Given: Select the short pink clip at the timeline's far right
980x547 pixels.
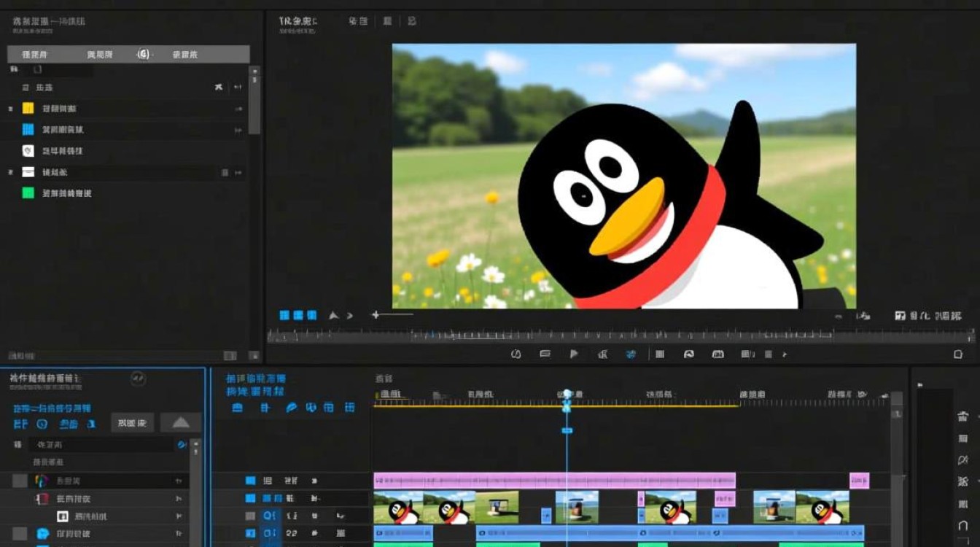Looking at the screenshot, I should coord(859,481).
